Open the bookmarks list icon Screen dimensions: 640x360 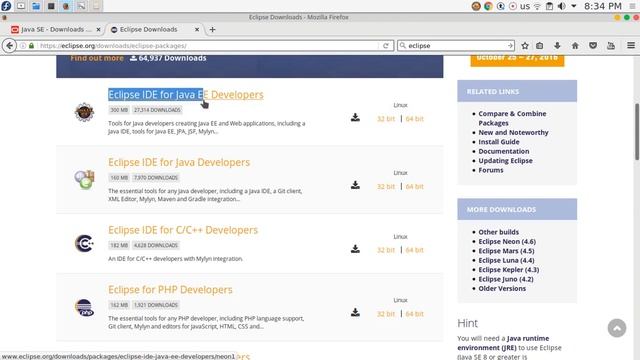click(x=540, y=46)
